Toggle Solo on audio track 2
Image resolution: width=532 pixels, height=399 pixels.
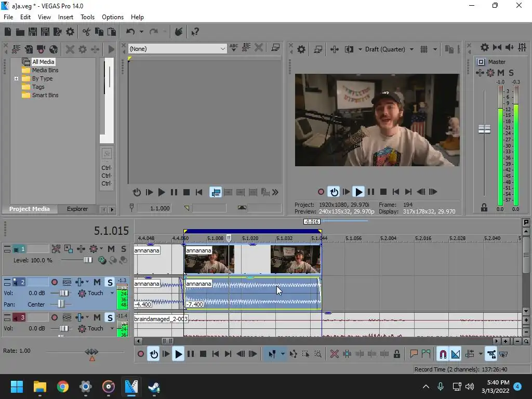[x=110, y=282]
